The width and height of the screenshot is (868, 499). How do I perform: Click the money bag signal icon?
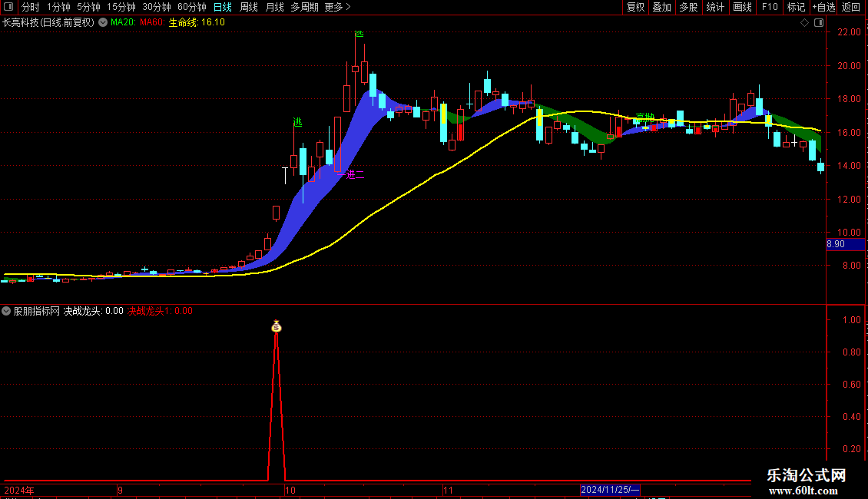pos(277,326)
